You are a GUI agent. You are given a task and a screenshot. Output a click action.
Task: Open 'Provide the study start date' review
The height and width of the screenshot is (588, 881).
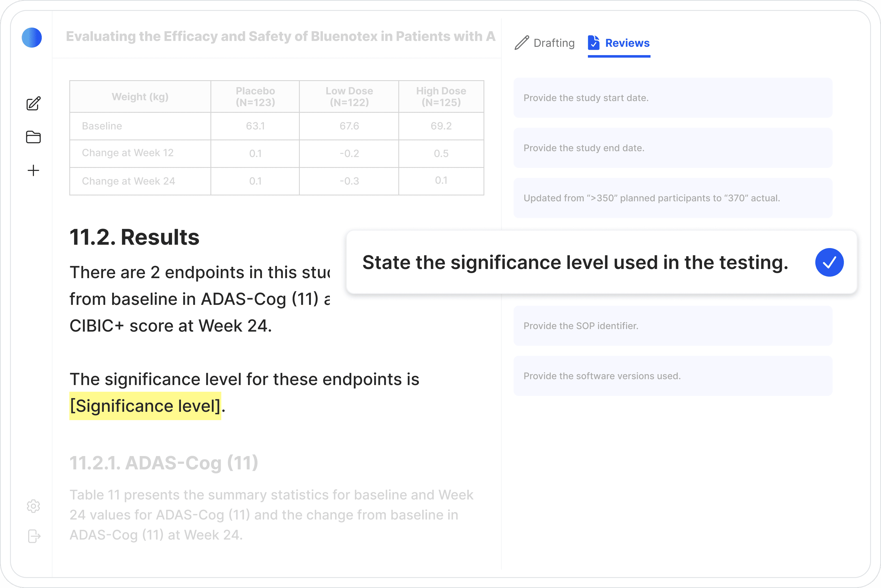point(673,98)
